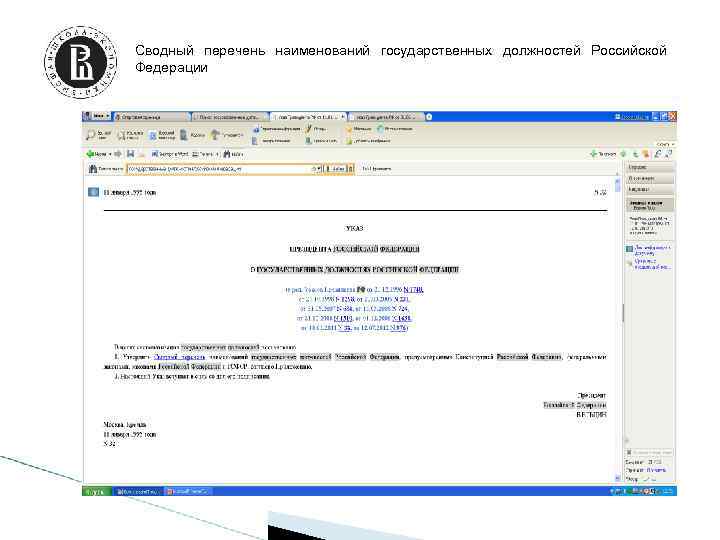The image size is (720, 540).
Task: Click the document info icon beside the date
Action: click(93, 191)
